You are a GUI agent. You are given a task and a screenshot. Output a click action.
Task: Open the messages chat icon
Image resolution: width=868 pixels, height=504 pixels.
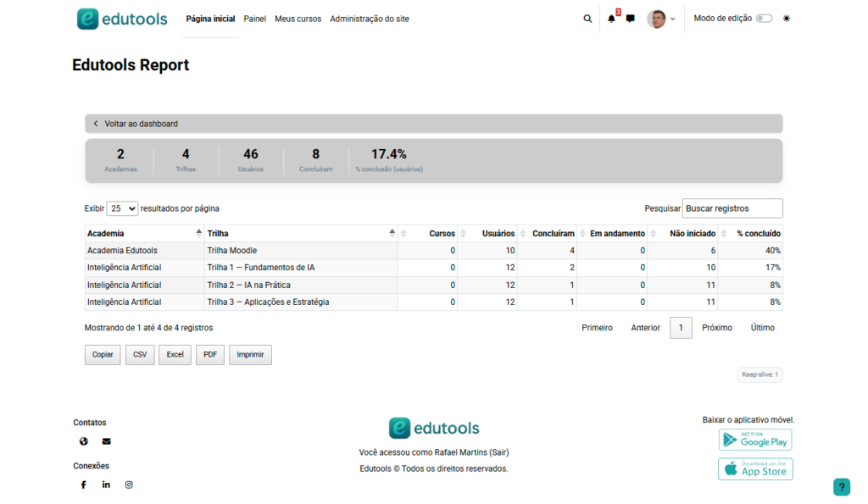(x=630, y=19)
